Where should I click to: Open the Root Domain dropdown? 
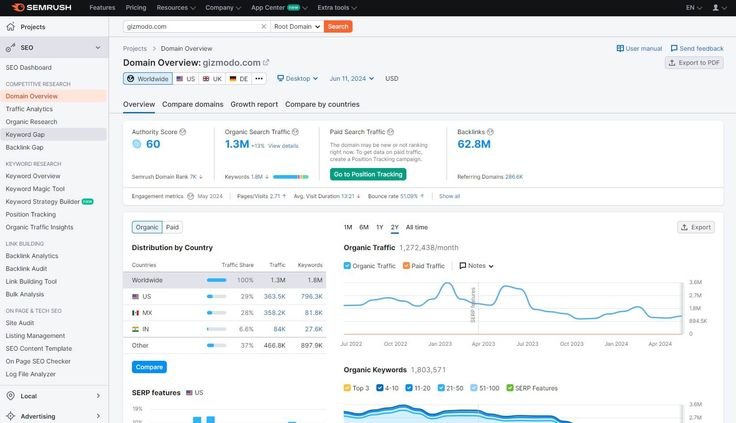(297, 27)
